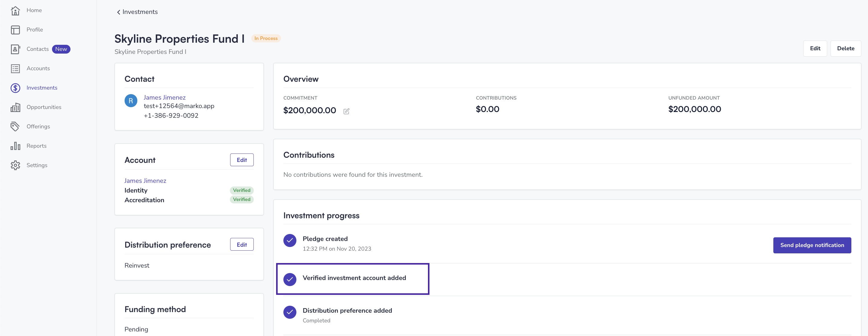The width and height of the screenshot is (868, 336).
Task: Click the Pledge created checkmark circle
Action: pyautogui.click(x=289, y=241)
